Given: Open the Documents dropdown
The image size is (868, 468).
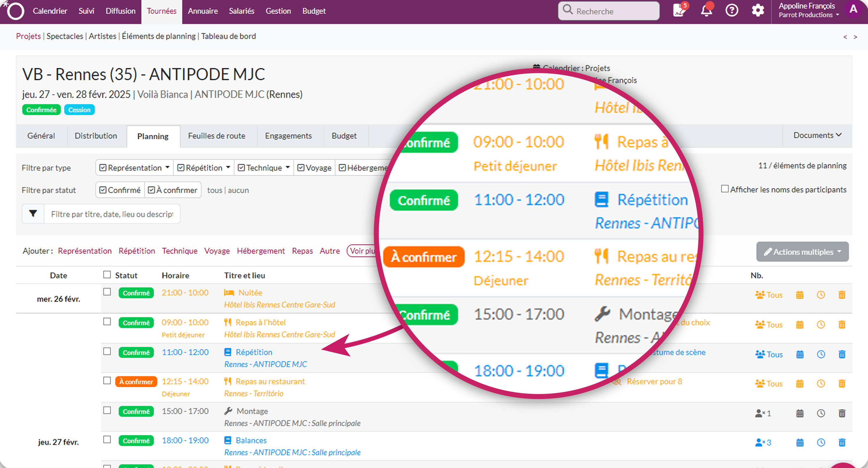Looking at the screenshot, I should pyautogui.click(x=817, y=135).
